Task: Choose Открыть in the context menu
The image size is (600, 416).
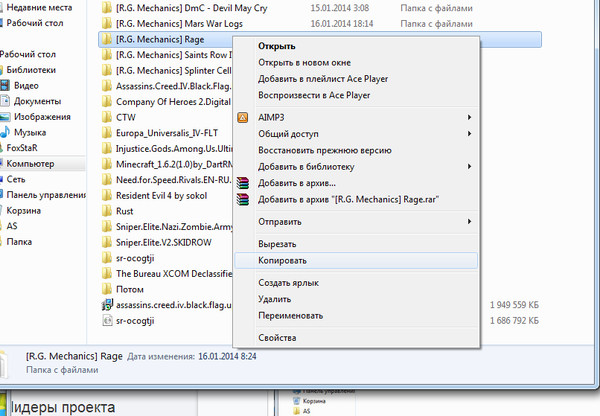Action: [x=277, y=46]
